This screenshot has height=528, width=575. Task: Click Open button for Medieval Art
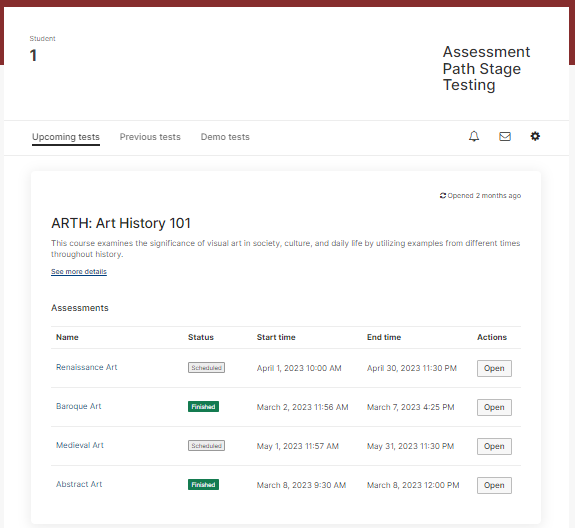point(494,446)
